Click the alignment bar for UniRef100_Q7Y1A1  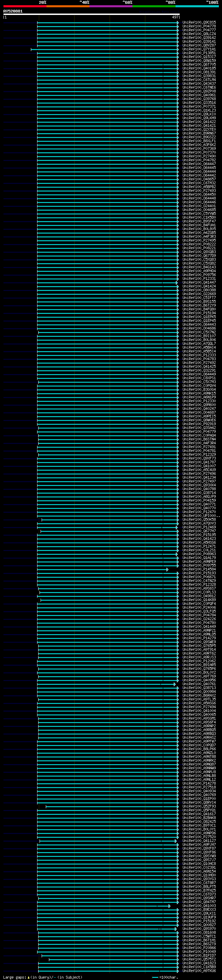pyautogui.click(x=105, y=49)
